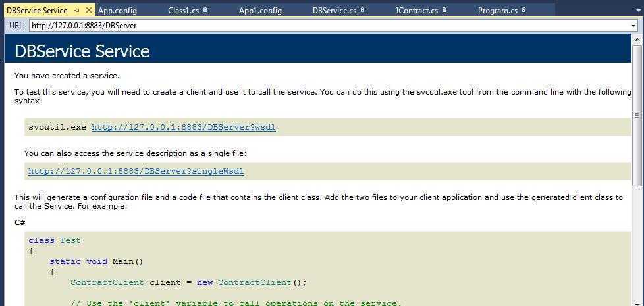Switch to the App1.config tab
Image resolution: width=644 pixels, height=306 pixels.
260,11
